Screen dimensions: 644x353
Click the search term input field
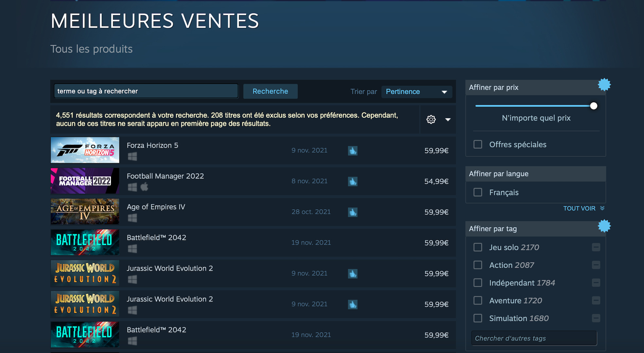[x=146, y=91]
